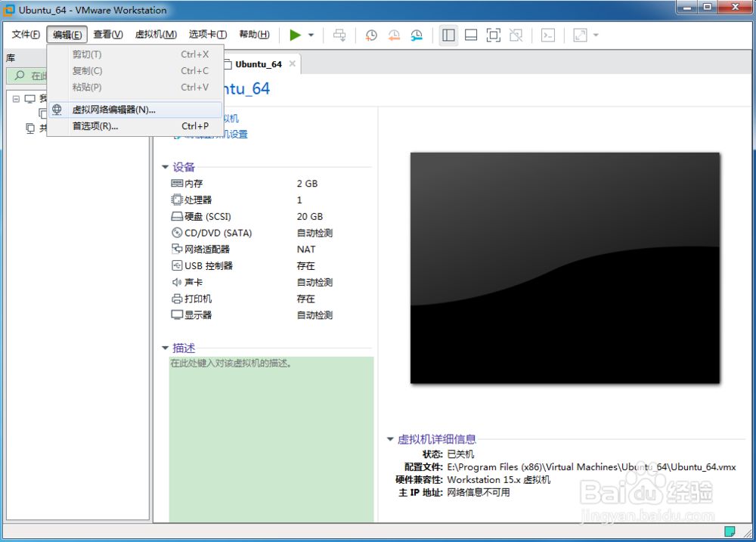Open the 虚拟机(M) menu
Viewport: 756px width, 542px height.
click(x=156, y=34)
